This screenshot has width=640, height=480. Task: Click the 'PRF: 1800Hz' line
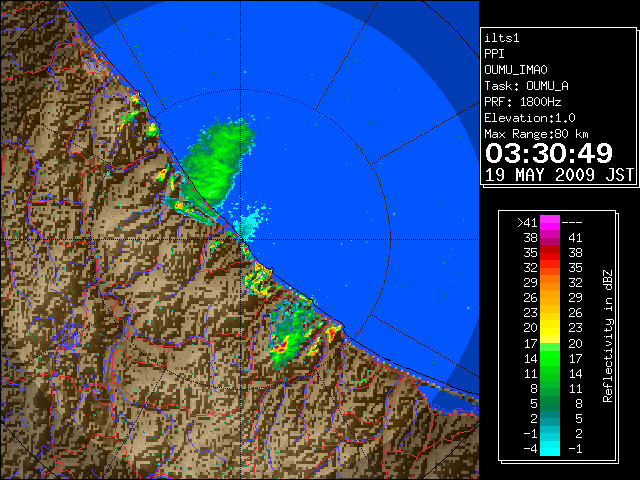523,102
